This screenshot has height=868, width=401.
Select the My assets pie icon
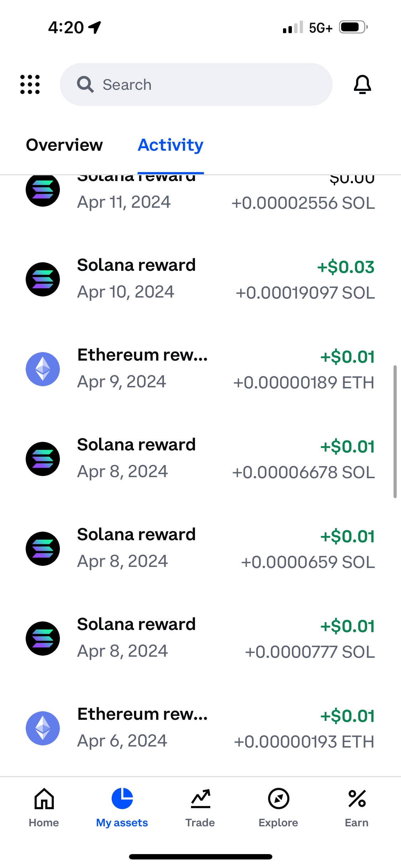122,798
